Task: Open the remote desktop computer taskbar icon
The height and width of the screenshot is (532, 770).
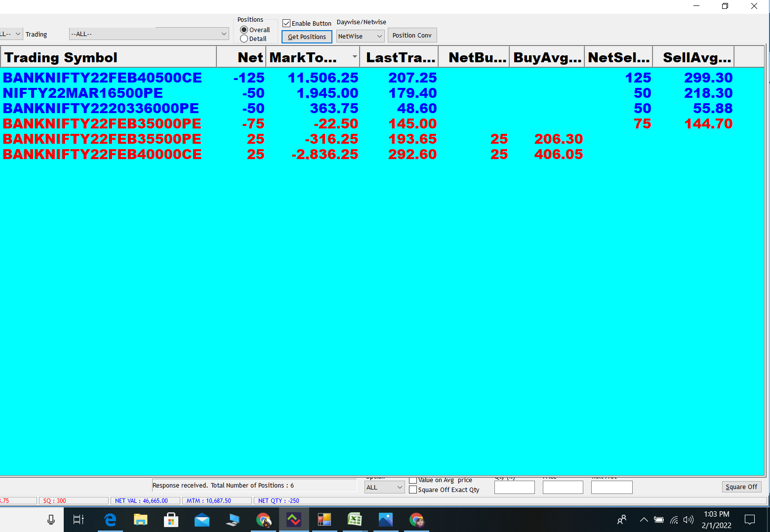Action: click(233, 520)
